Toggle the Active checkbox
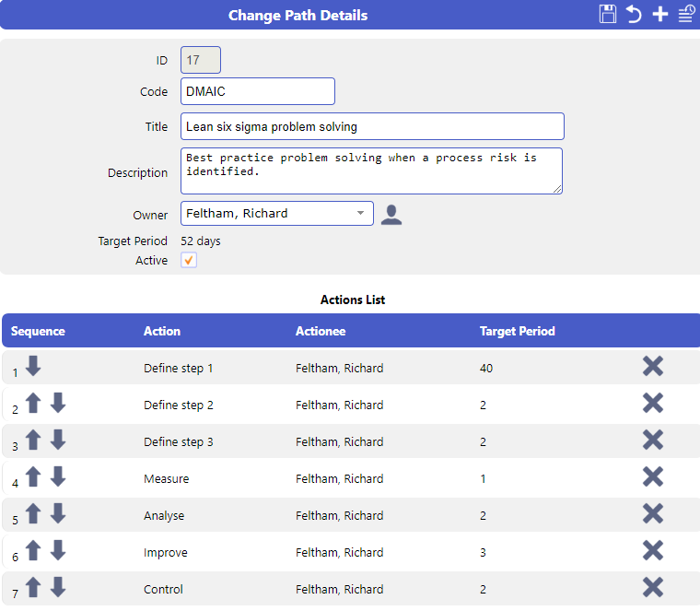 pos(189,260)
